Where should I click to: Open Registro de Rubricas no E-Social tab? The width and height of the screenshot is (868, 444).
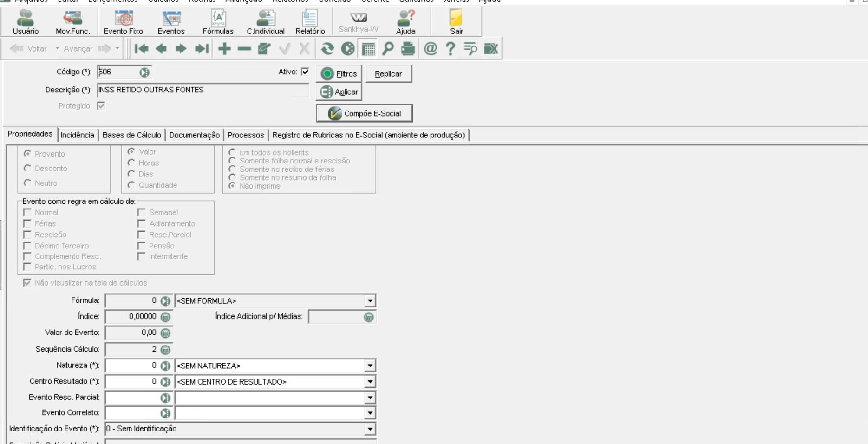(369, 135)
